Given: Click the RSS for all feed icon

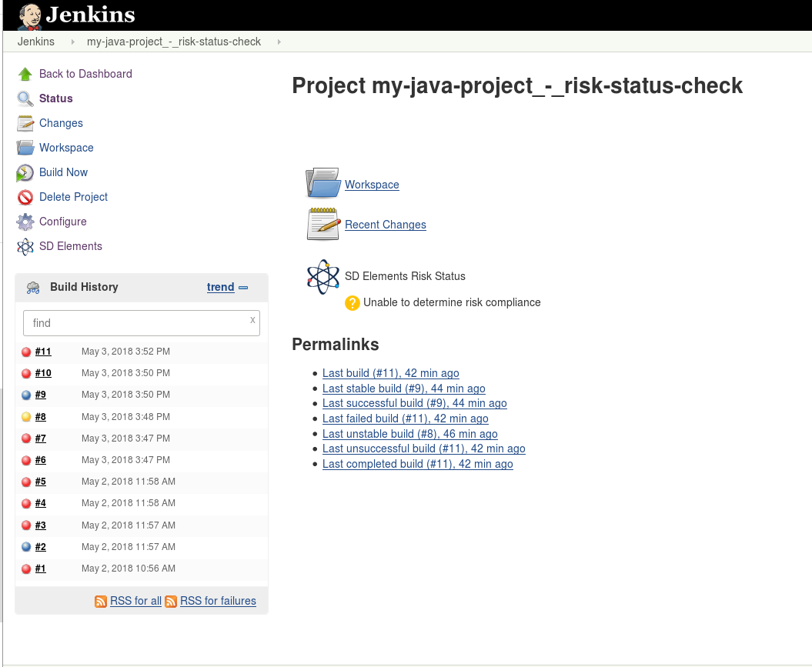Looking at the screenshot, I should click(101, 602).
